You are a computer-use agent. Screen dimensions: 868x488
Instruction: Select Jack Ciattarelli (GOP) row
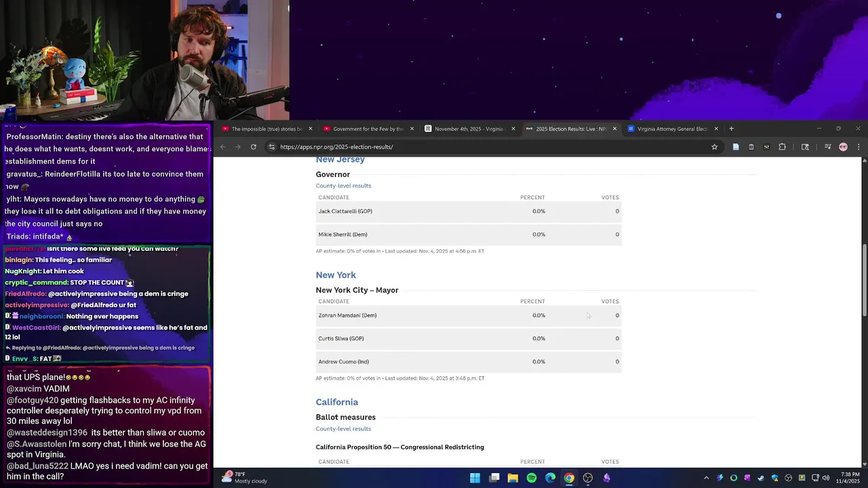point(469,211)
